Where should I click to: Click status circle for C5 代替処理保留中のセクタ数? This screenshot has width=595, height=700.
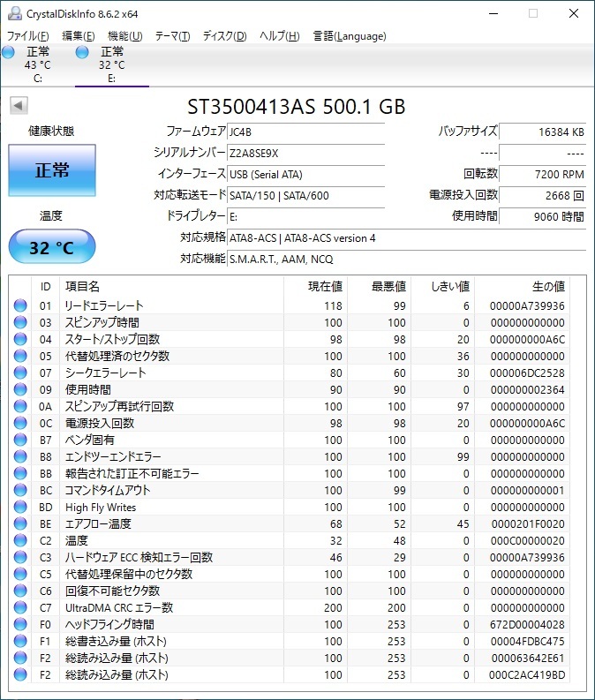(20, 574)
